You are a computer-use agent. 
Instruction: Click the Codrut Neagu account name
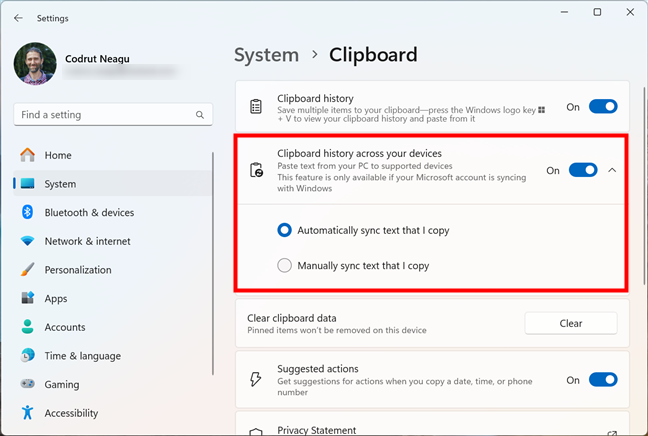(x=97, y=59)
